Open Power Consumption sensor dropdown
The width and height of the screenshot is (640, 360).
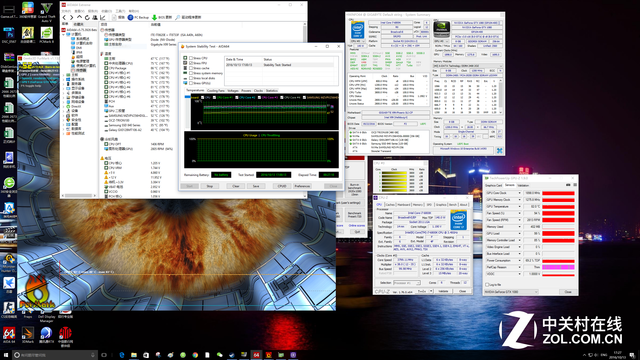tap(520, 260)
